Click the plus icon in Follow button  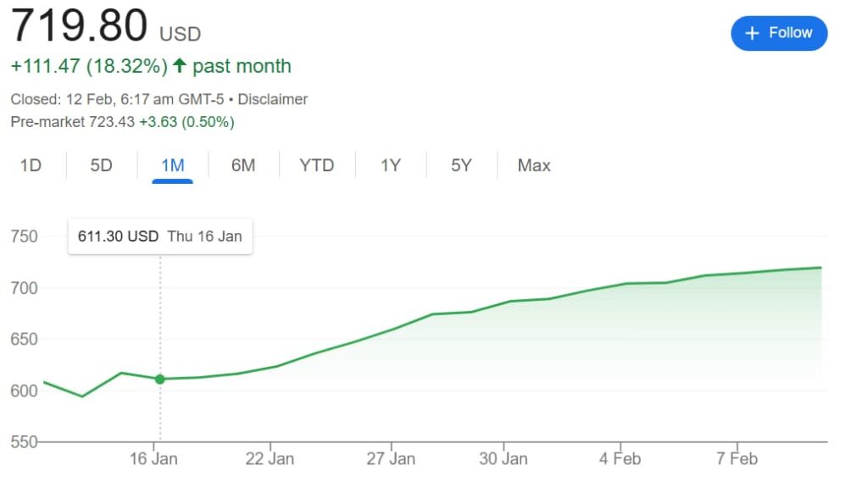pos(751,33)
